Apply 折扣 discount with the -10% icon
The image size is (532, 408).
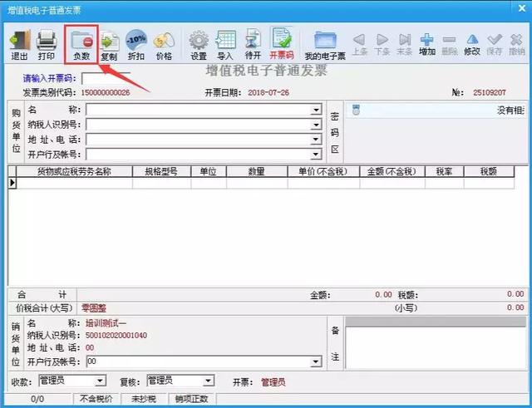pos(136,45)
